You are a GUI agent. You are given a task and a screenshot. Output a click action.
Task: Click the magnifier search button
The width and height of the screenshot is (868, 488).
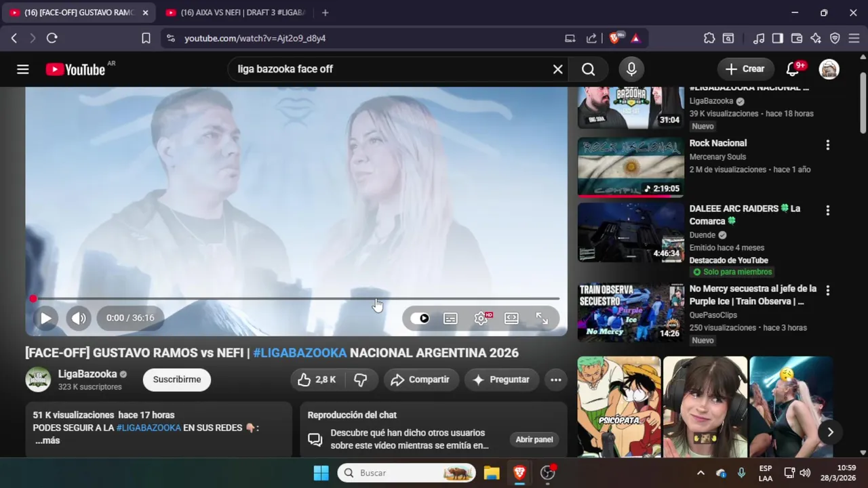pos(589,69)
